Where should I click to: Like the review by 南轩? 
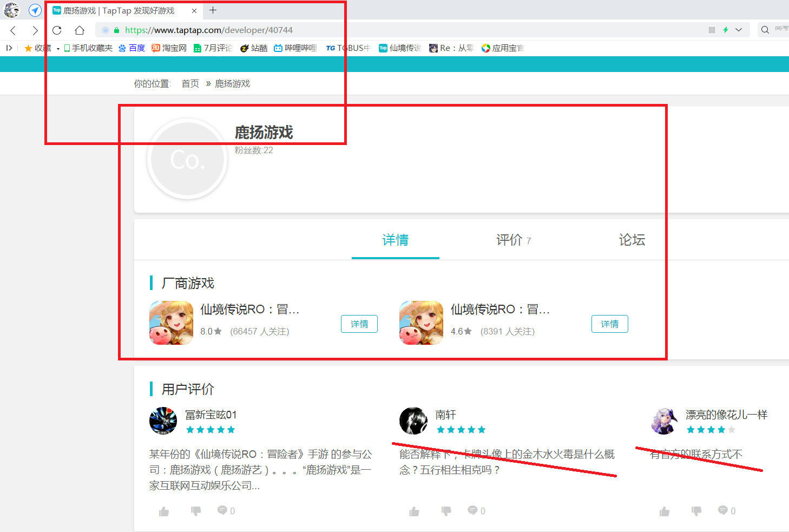click(415, 511)
